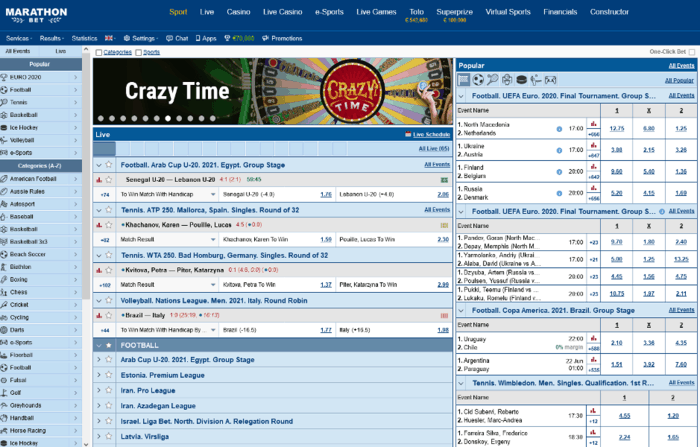Viewport: 700px width, 447px height.
Task: Collapse the Volleyball Nations League section
Action: pos(99,301)
